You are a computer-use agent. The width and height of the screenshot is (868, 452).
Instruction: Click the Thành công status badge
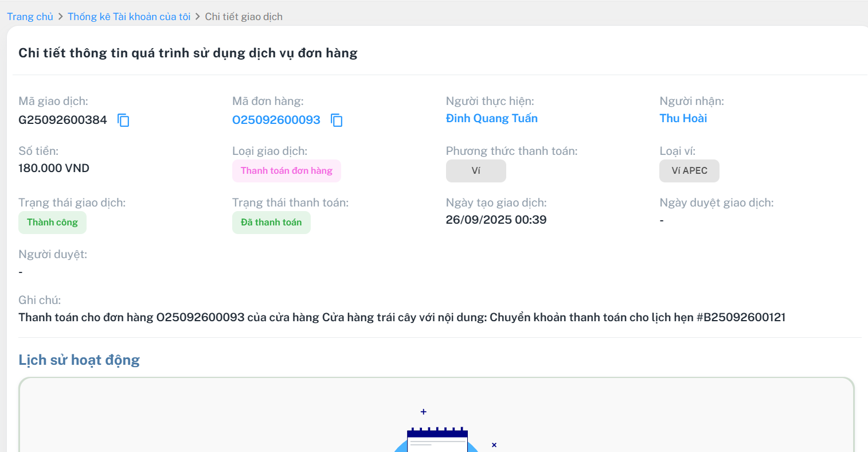click(52, 223)
